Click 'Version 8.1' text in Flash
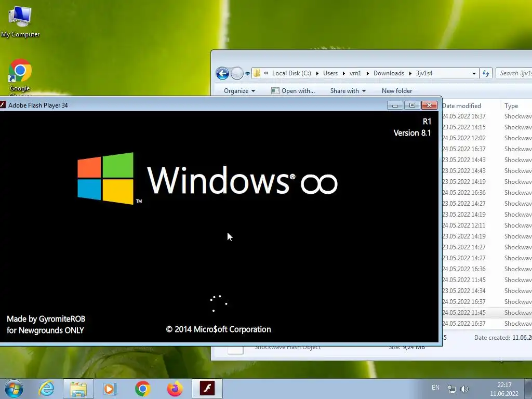Screen dimensions: 532x399 (412, 133)
